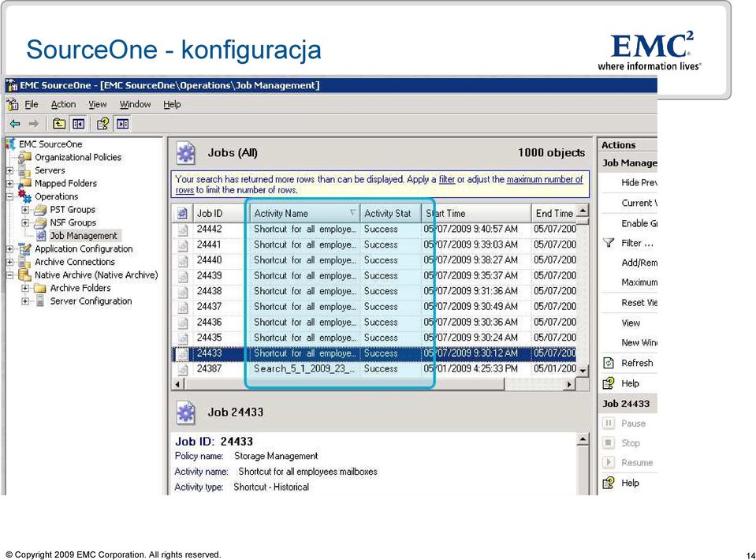Click the Resume action label
756x560 pixels.
(637, 462)
